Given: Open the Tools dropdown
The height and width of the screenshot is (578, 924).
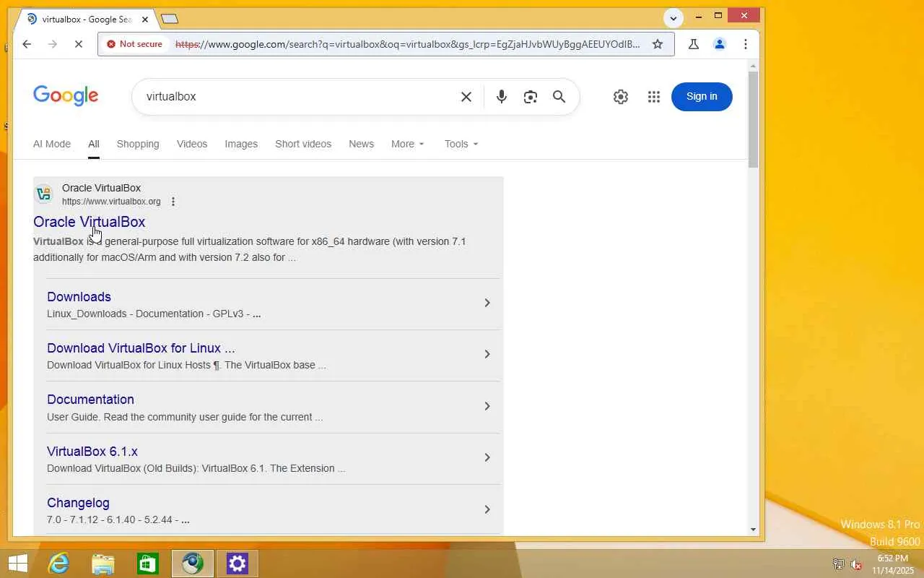Looking at the screenshot, I should coord(461,144).
